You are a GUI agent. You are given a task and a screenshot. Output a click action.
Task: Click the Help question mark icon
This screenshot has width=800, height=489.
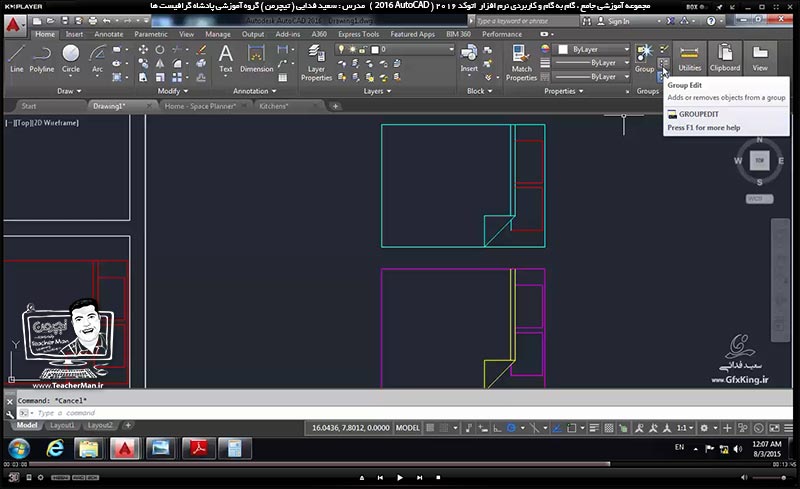pos(711,21)
